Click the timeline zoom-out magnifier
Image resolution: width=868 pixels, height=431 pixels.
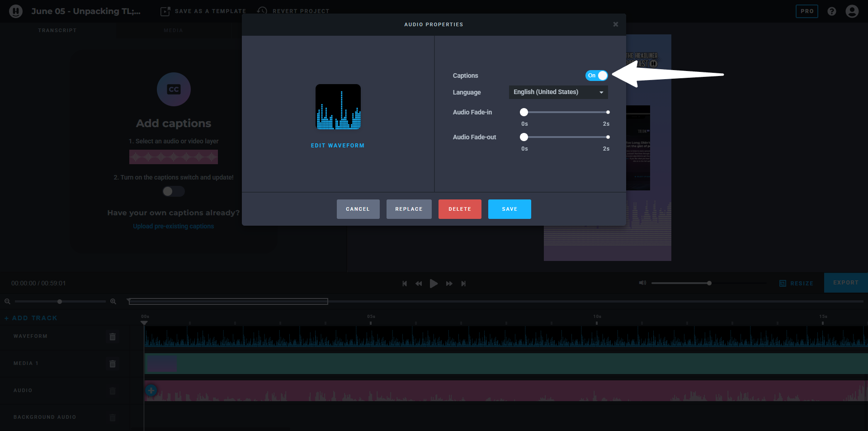[7, 302]
